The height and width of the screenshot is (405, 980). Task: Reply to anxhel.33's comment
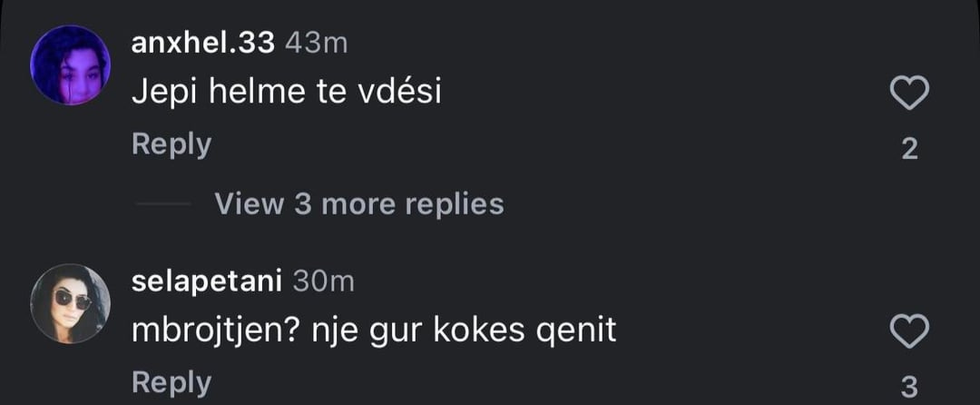tap(171, 144)
